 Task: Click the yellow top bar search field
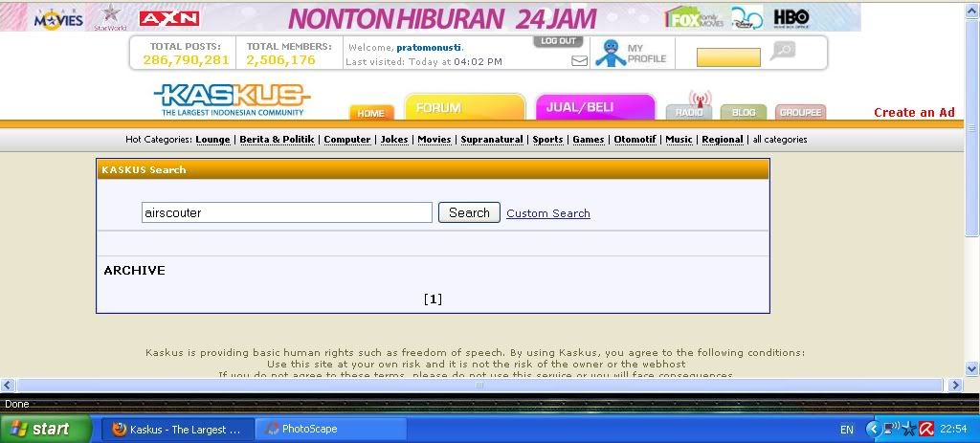pos(728,57)
